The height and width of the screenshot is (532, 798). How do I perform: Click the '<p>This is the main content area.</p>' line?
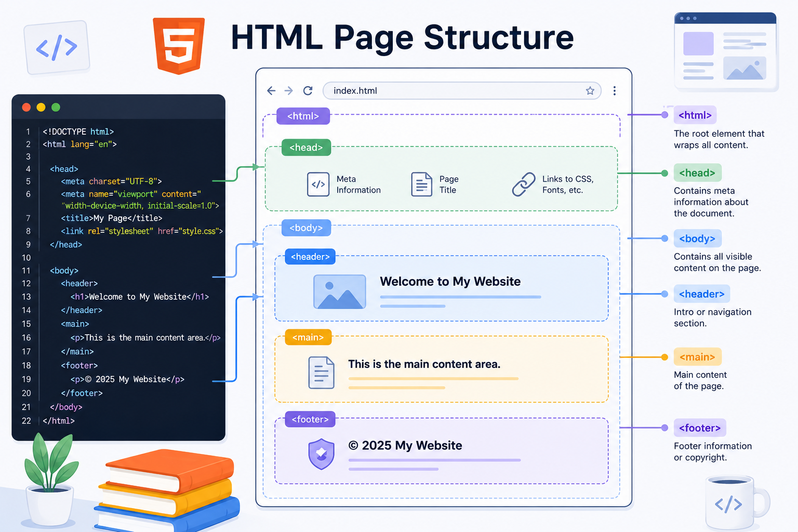click(x=145, y=338)
